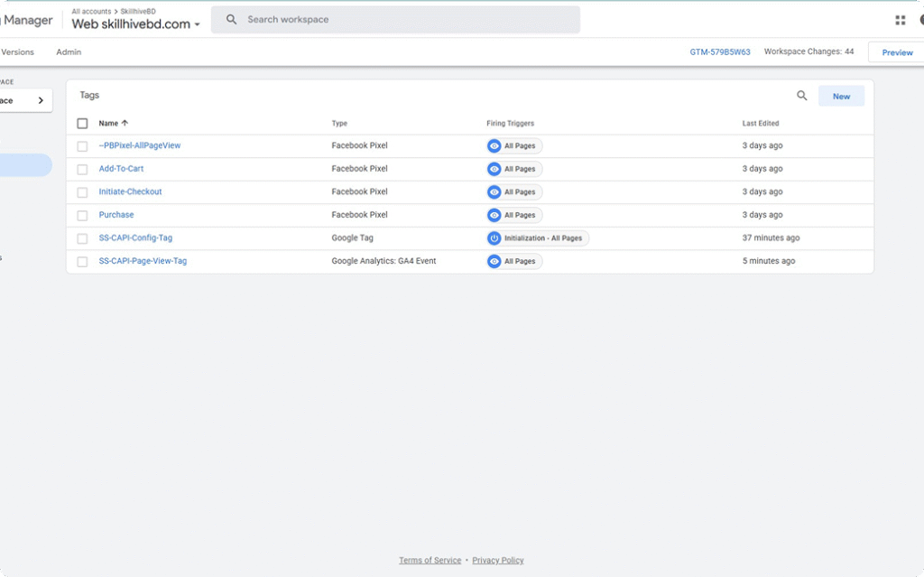Image resolution: width=924 pixels, height=577 pixels.
Task: Tick the Initiate-Checkout tag checkbox
Action: (x=82, y=192)
